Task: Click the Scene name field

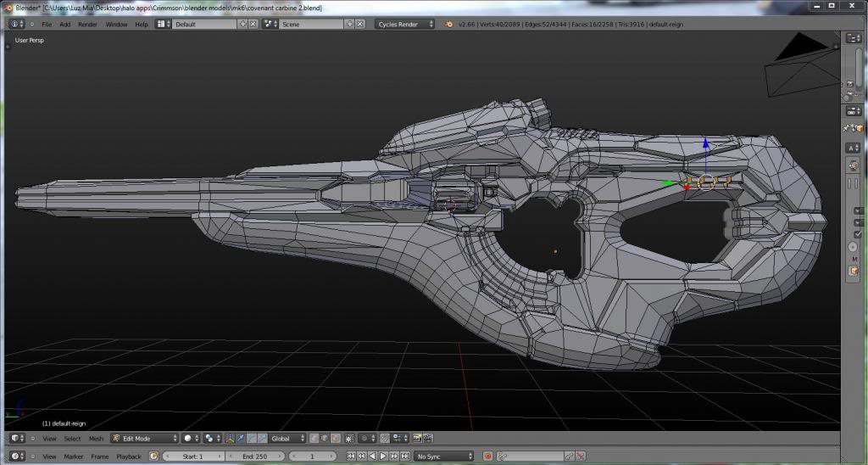Action: tap(312, 24)
